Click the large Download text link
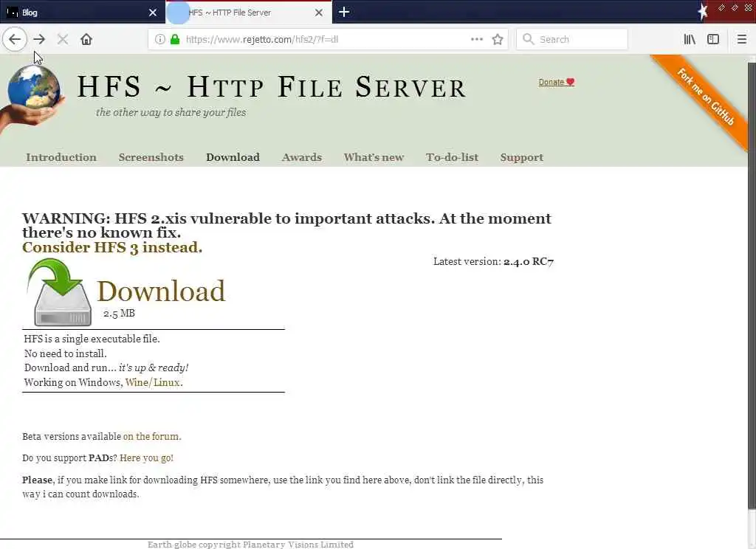The width and height of the screenshot is (756, 549). (161, 291)
